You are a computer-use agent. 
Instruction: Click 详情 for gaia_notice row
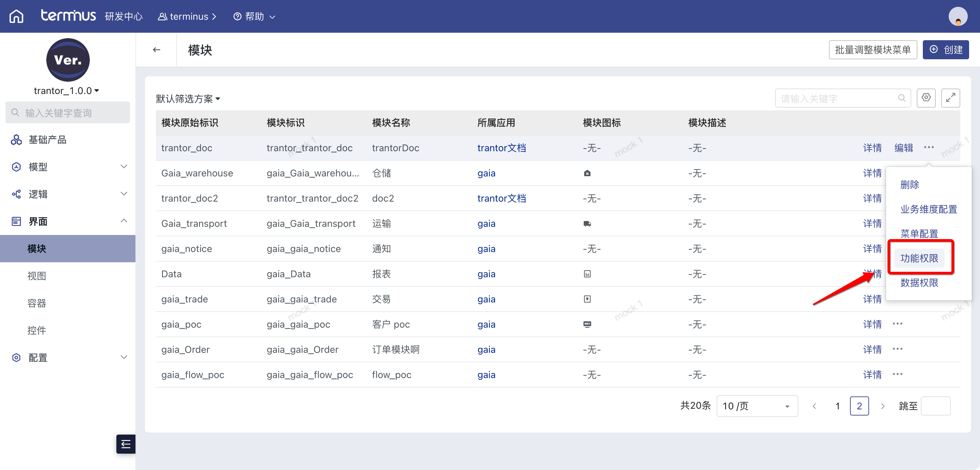coord(872,249)
